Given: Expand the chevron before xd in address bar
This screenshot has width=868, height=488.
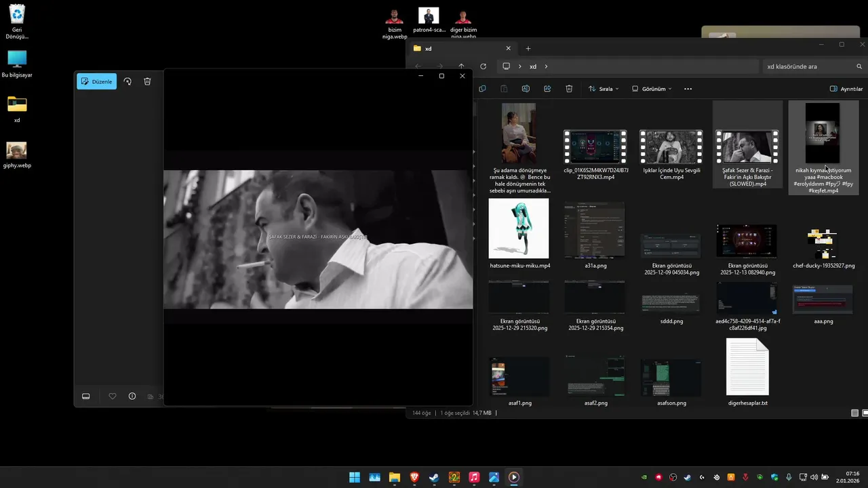Looking at the screenshot, I should (x=520, y=66).
